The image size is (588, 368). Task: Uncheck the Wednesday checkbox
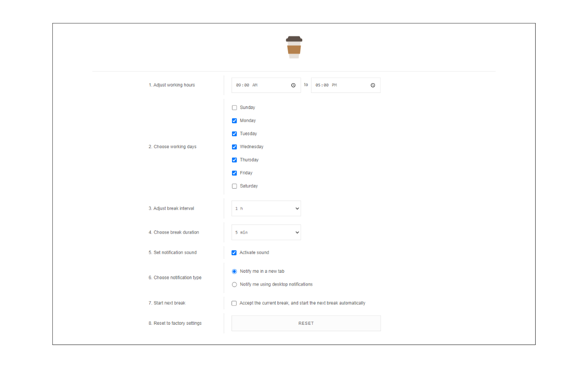point(234,146)
